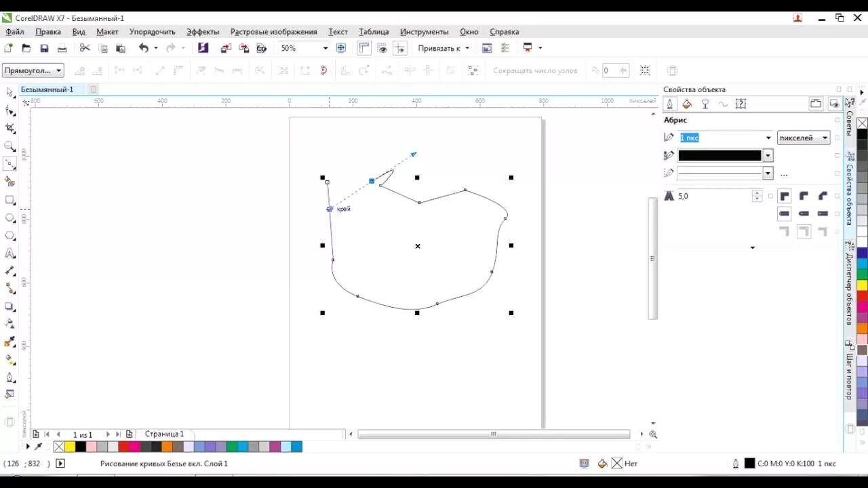Select the round line cap
868x488 pixels.
(x=804, y=213)
